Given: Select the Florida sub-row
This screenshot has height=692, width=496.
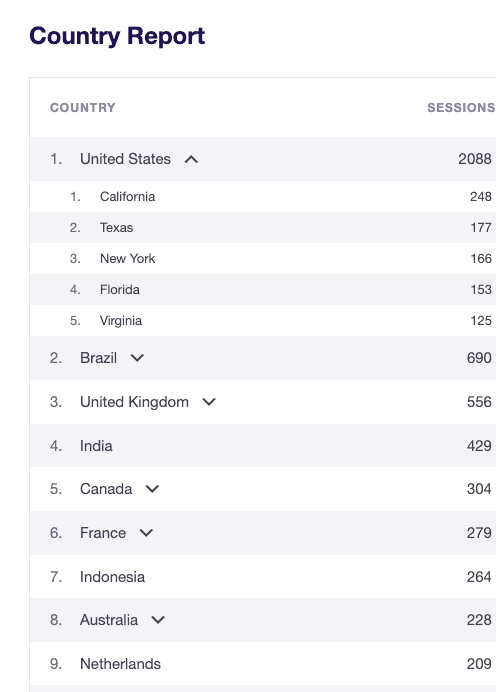Looking at the screenshot, I should [263, 289].
